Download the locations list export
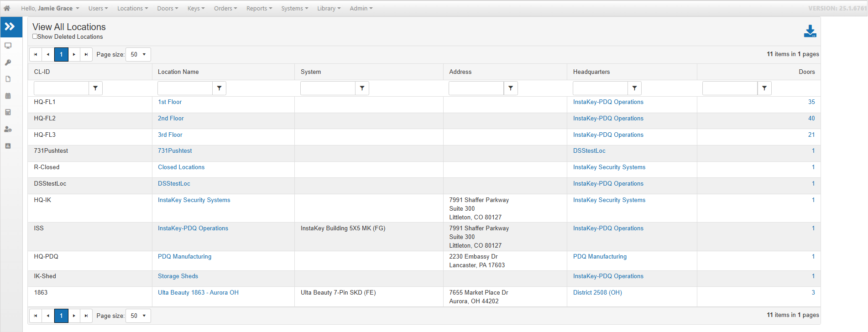Screen dimensions: 868x332 click(810, 31)
